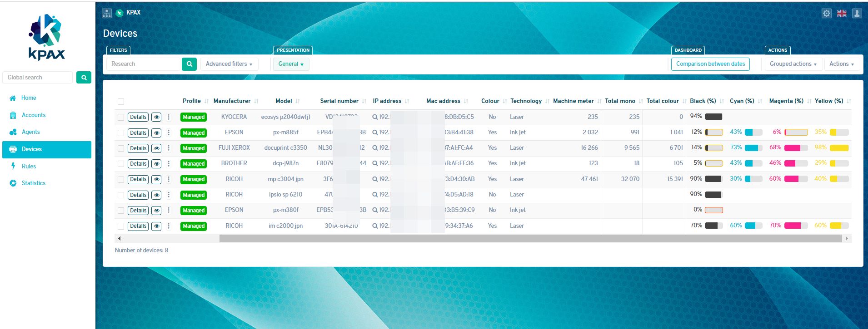Click Managed badge on BROTHER row
Viewport: 868px width, 329px height.
click(194, 164)
